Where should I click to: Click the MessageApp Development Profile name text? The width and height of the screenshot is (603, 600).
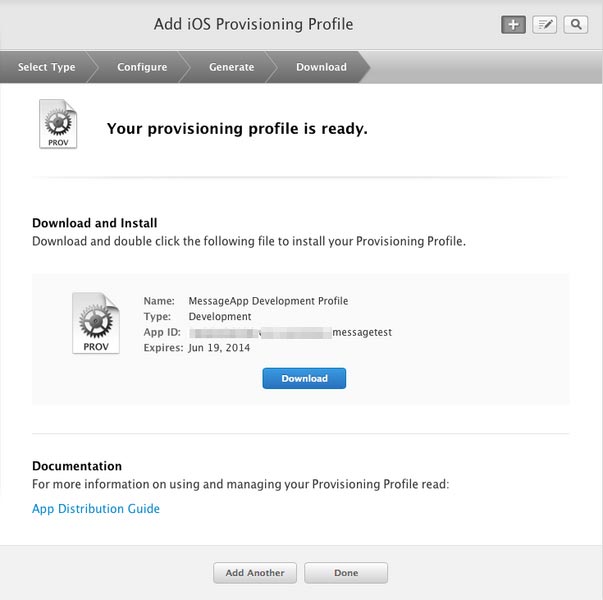268,301
